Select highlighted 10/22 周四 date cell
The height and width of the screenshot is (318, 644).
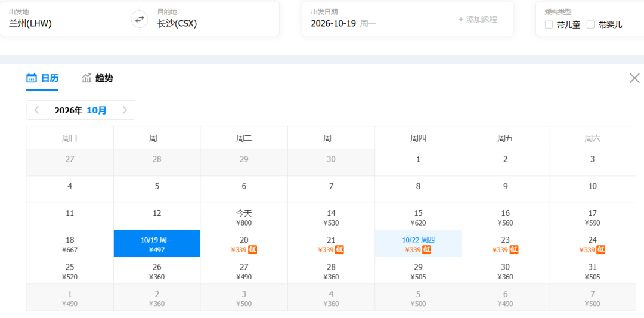coord(418,243)
